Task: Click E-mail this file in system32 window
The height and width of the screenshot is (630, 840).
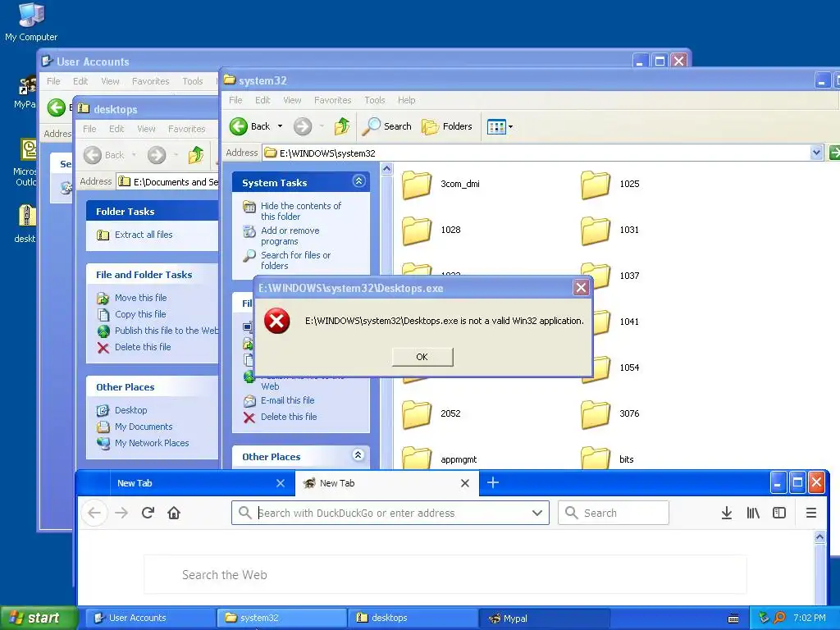Action: [x=287, y=400]
